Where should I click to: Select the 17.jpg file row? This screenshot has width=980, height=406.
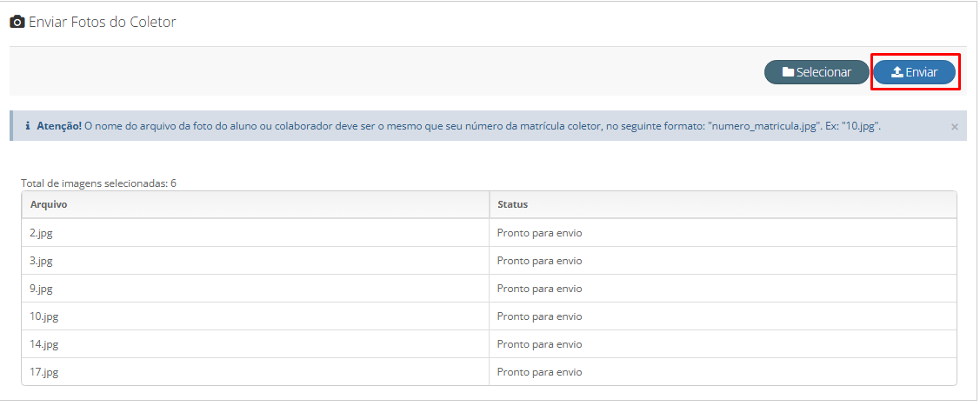click(x=489, y=371)
